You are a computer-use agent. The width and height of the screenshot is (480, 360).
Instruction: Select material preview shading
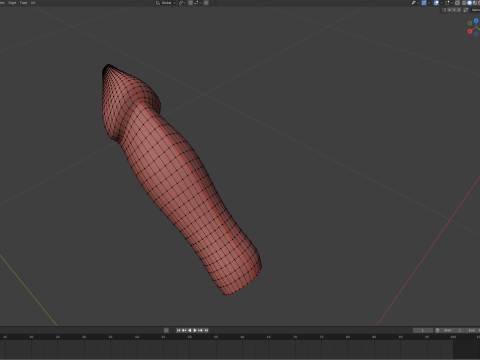475,3
